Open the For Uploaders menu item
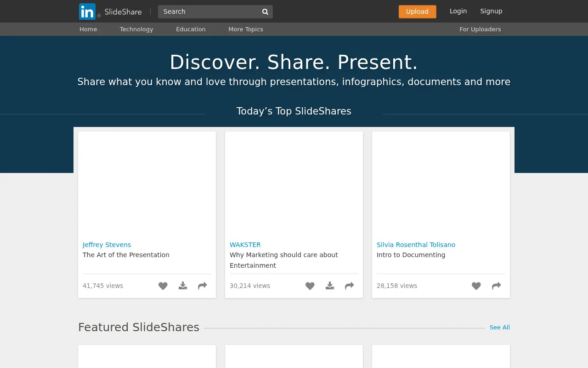Image resolution: width=588 pixels, height=368 pixels. [x=480, y=29]
